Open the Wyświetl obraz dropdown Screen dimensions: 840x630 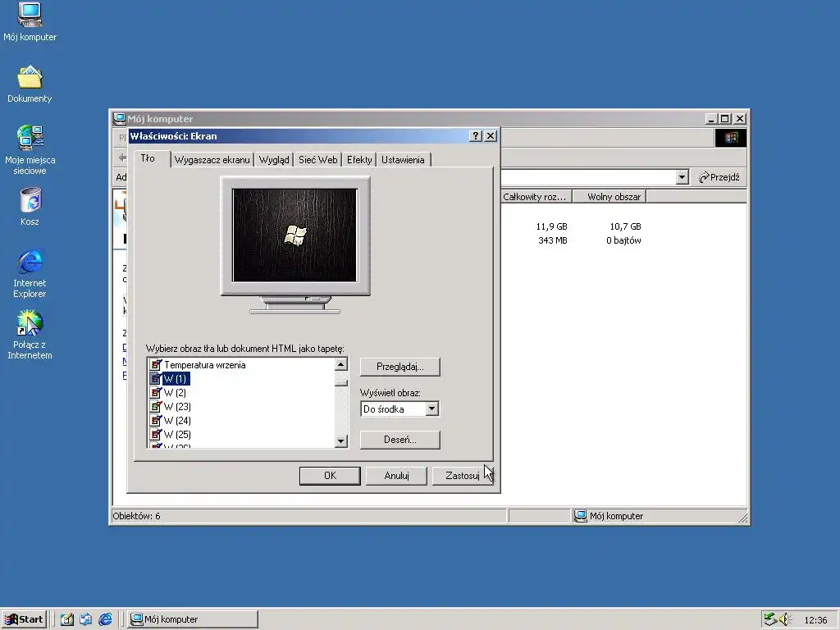pos(431,409)
